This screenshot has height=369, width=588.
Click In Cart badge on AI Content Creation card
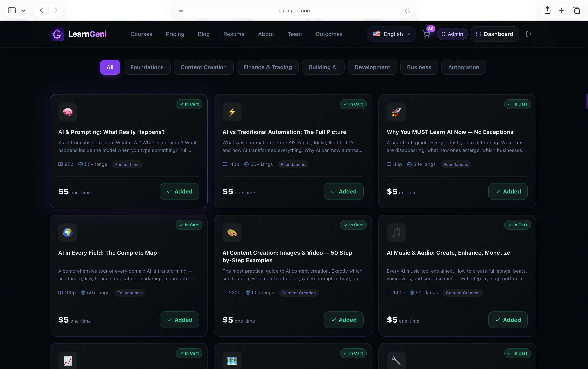click(x=353, y=225)
